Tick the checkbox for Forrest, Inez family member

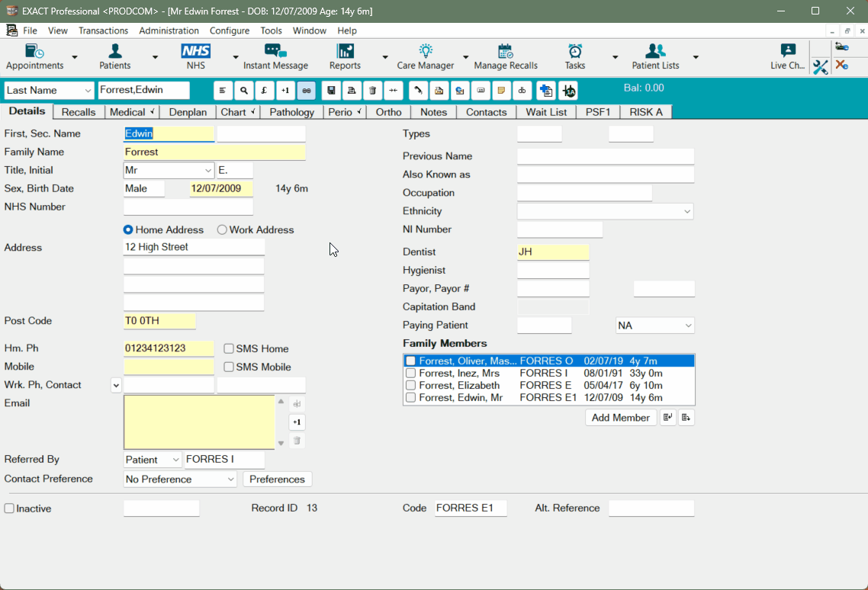(410, 373)
